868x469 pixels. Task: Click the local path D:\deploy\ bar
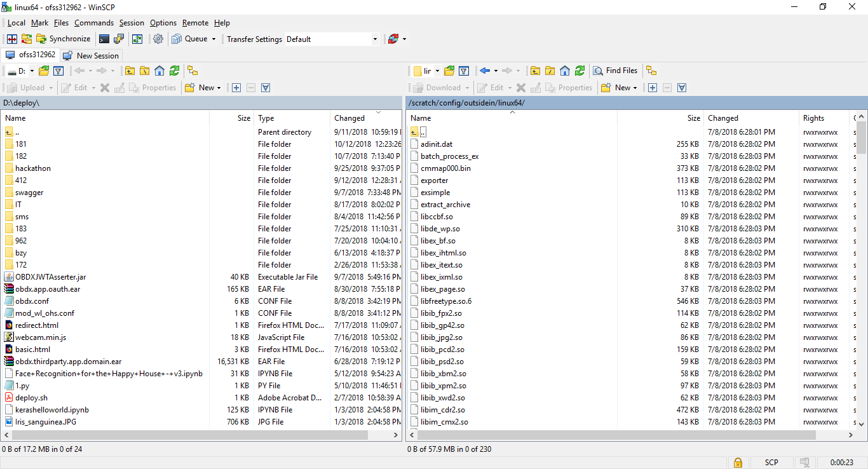201,103
